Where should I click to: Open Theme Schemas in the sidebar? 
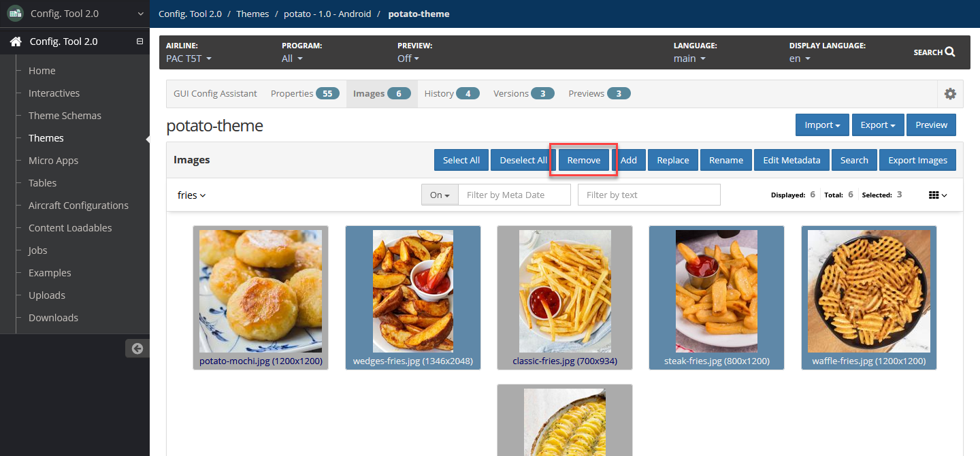(x=65, y=116)
